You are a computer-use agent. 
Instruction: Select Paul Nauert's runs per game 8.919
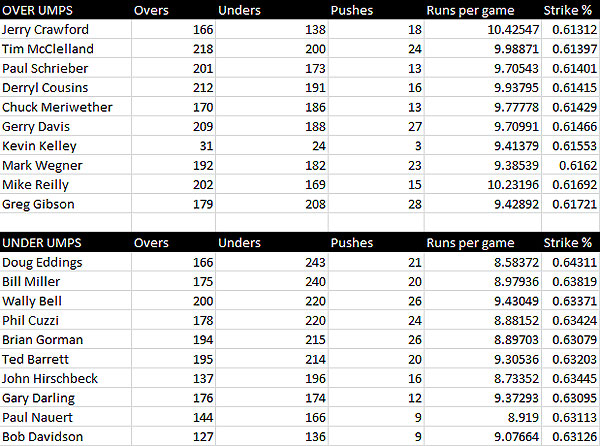coord(483,417)
